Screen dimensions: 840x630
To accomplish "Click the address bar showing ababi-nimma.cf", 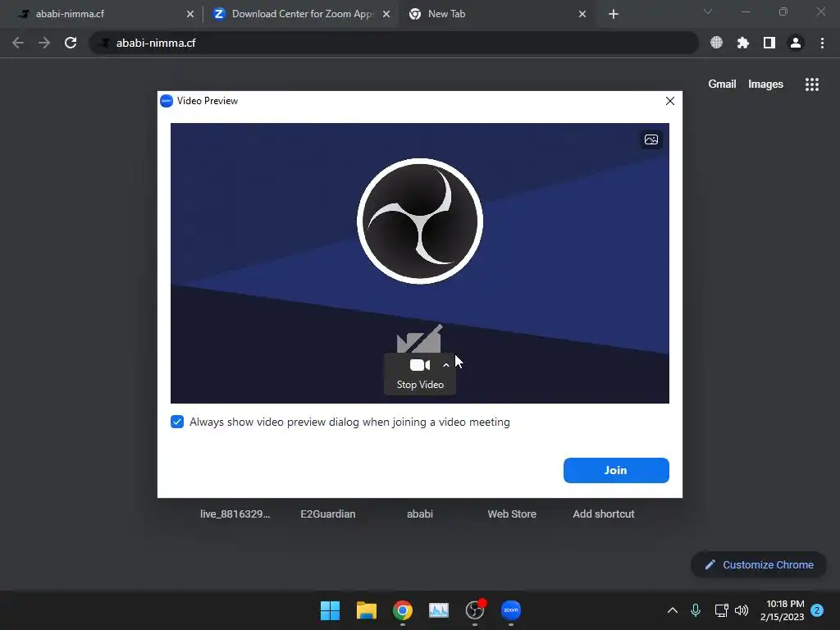I will click(394, 43).
